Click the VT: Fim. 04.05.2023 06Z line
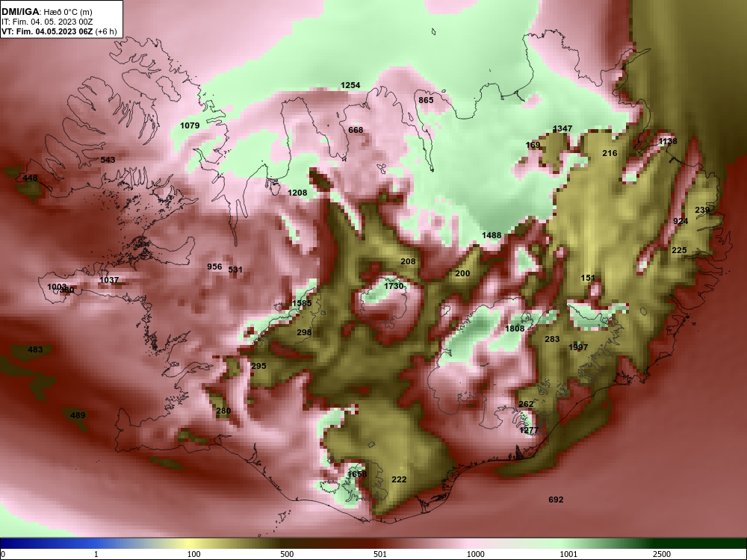The image size is (747, 560). click(59, 31)
